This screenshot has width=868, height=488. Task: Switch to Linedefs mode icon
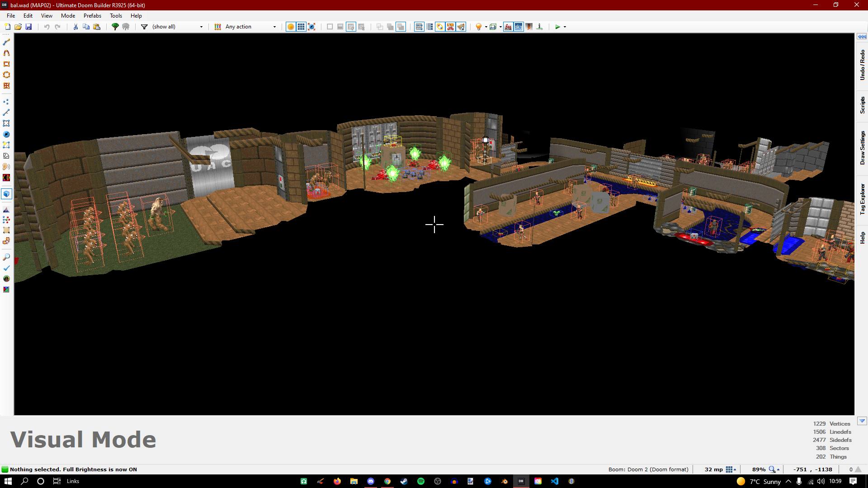[6, 113]
